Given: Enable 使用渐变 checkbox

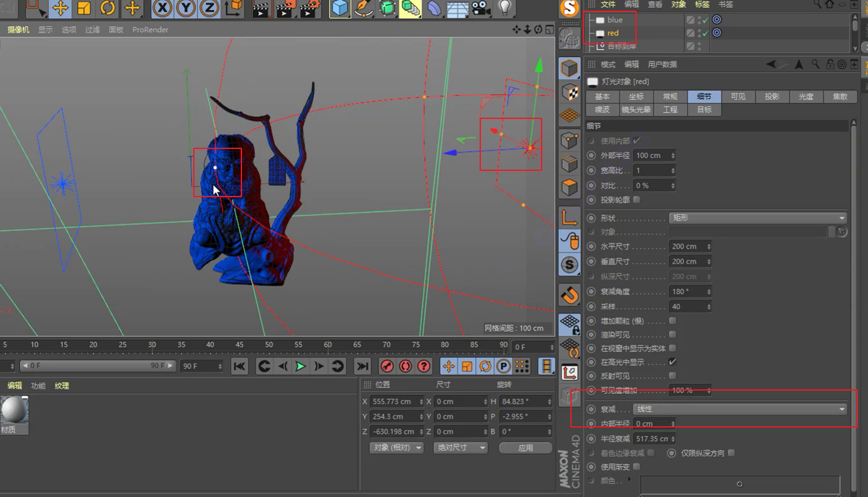Looking at the screenshot, I should pos(637,466).
